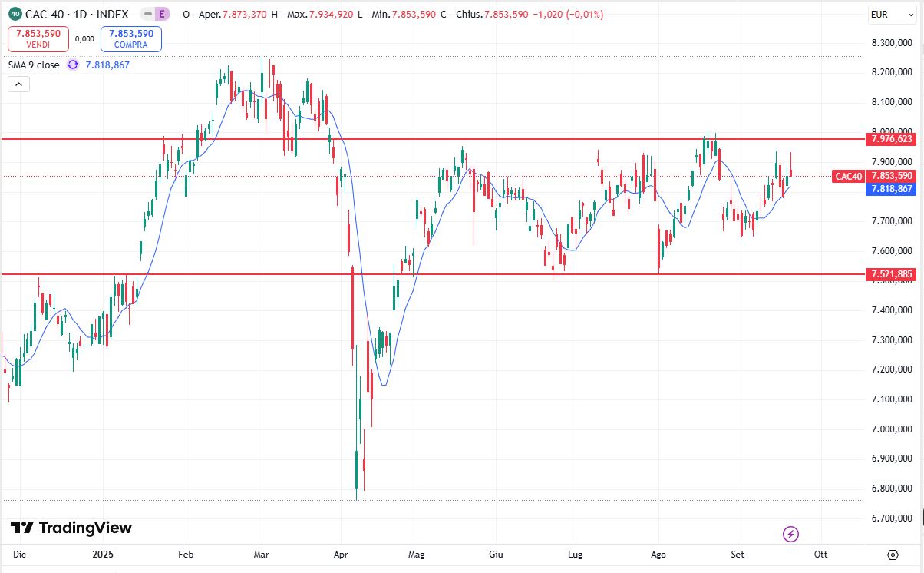Click the Ott label on time axis
The width and height of the screenshot is (924, 573).
click(x=820, y=554)
